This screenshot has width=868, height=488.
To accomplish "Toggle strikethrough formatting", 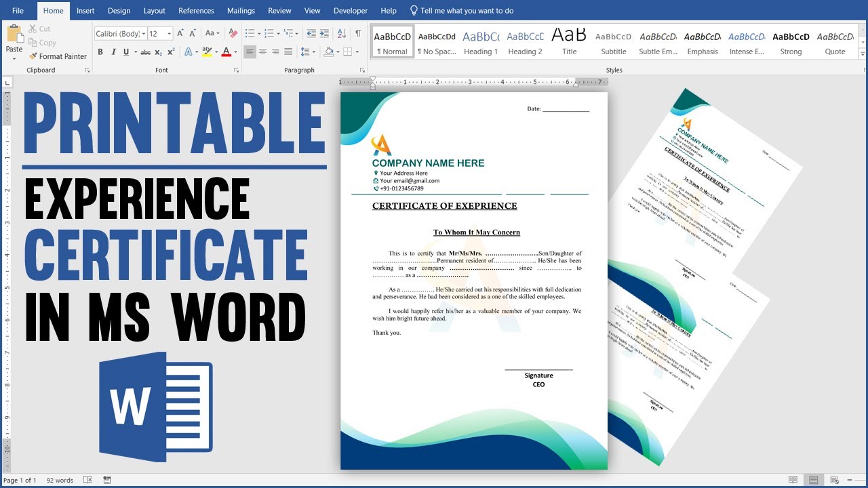I will pos(145,52).
